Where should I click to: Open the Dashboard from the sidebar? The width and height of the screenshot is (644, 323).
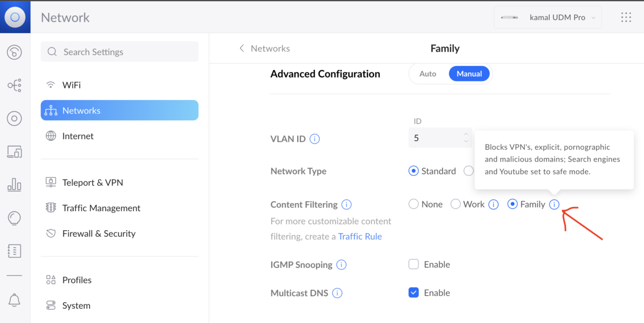click(14, 52)
